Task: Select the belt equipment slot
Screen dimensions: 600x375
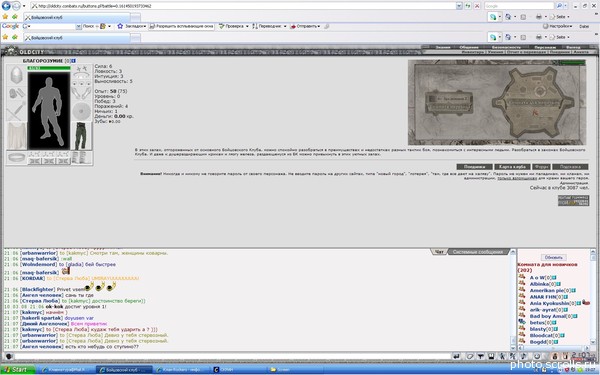Action: pyautogui.click(x=16, y=158)
